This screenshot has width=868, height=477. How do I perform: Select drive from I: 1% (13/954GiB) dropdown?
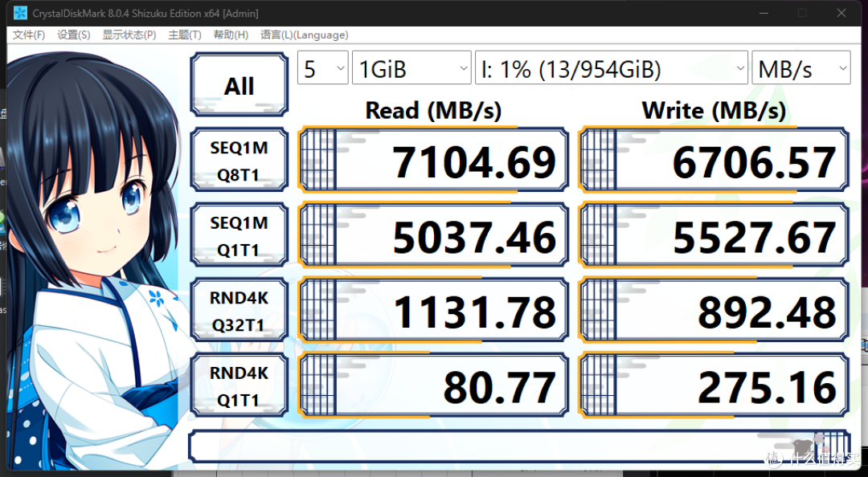coord(611,69)
